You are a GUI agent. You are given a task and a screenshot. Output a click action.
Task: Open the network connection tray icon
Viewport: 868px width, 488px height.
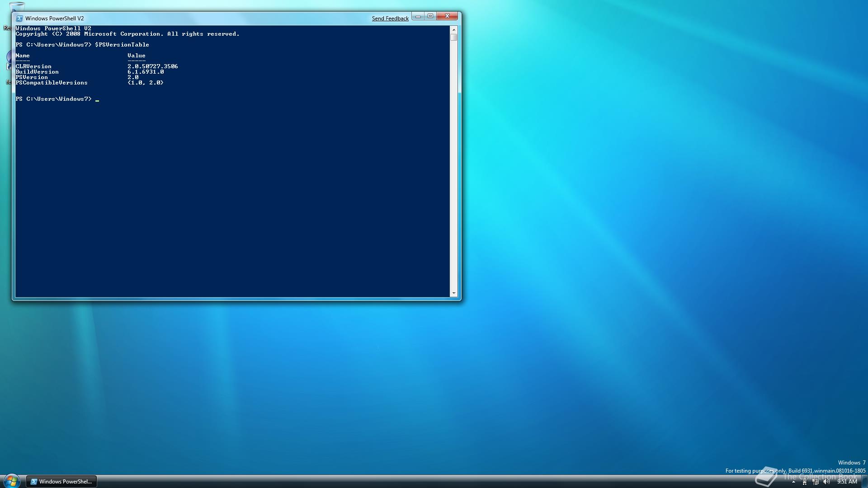coord(816,482)
